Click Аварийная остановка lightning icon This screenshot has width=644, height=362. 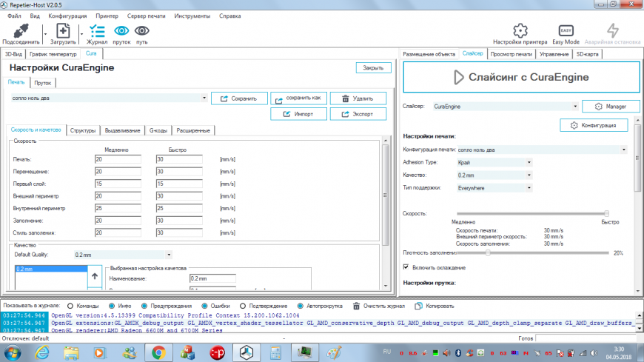tap(612, 31)
